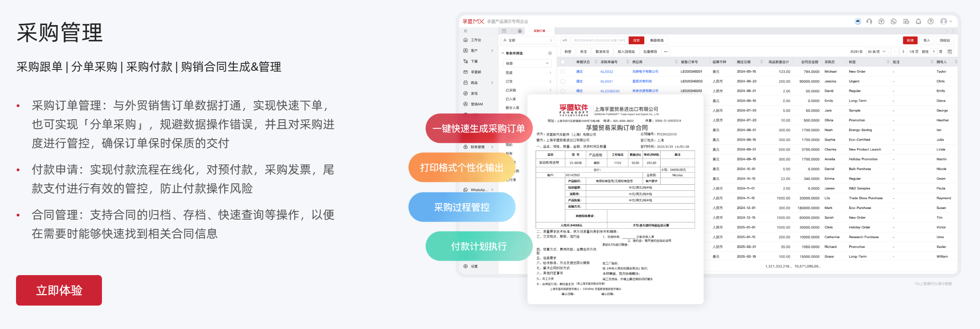Open the 回收站 button

tap(945, 40)
